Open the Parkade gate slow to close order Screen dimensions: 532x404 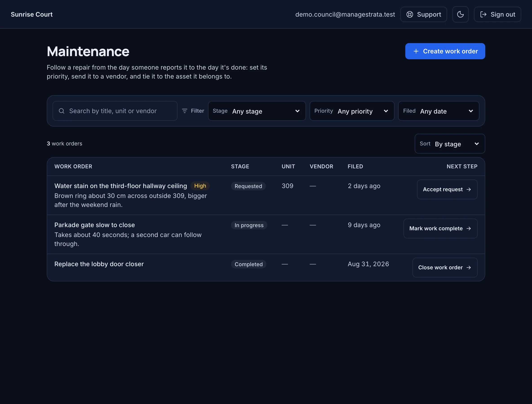[x=95, y=225]
